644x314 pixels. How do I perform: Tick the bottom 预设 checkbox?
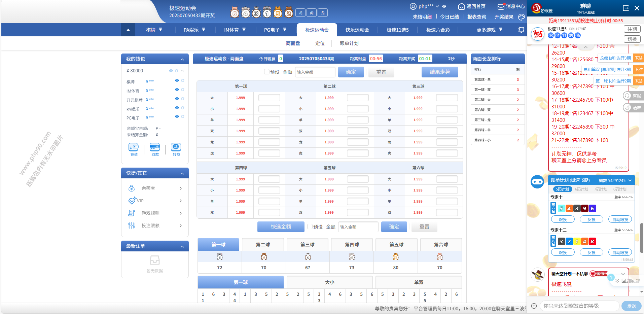click(310, 227)
